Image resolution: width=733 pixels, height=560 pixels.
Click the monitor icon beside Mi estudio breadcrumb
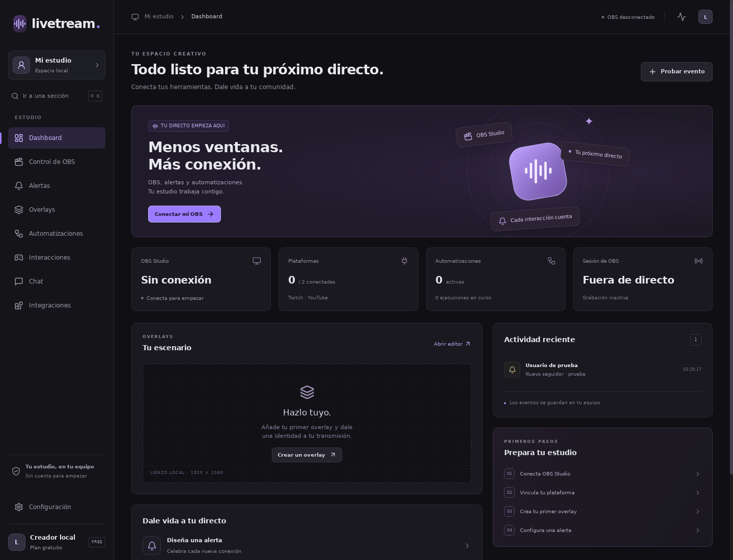135,17
